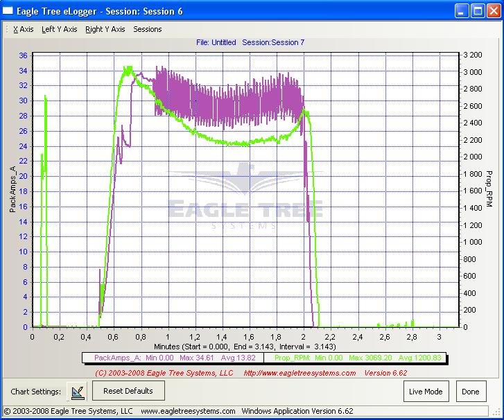Click the 'Version 6.62' red text
The height and width of the screenshot is (420, 504).
pos(385,373)
